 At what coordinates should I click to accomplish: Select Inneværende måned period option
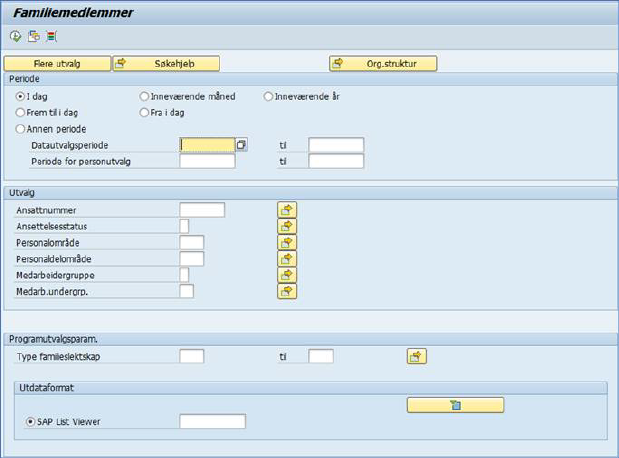pyautogui.click(x=144, y=96)
